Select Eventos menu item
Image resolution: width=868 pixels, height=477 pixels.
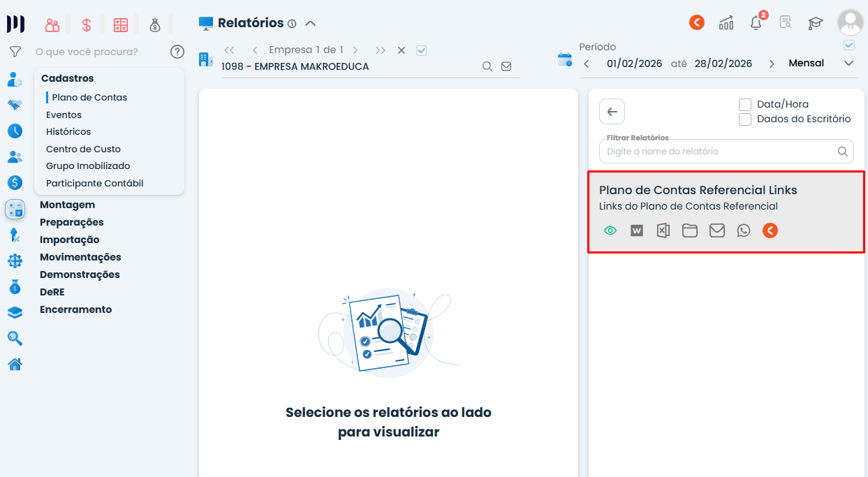[64, 115]
